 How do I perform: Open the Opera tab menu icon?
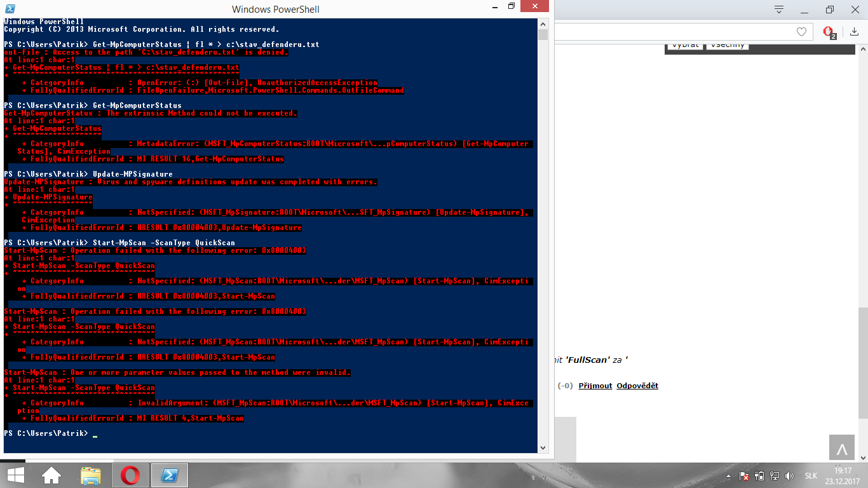pos(779,10)
